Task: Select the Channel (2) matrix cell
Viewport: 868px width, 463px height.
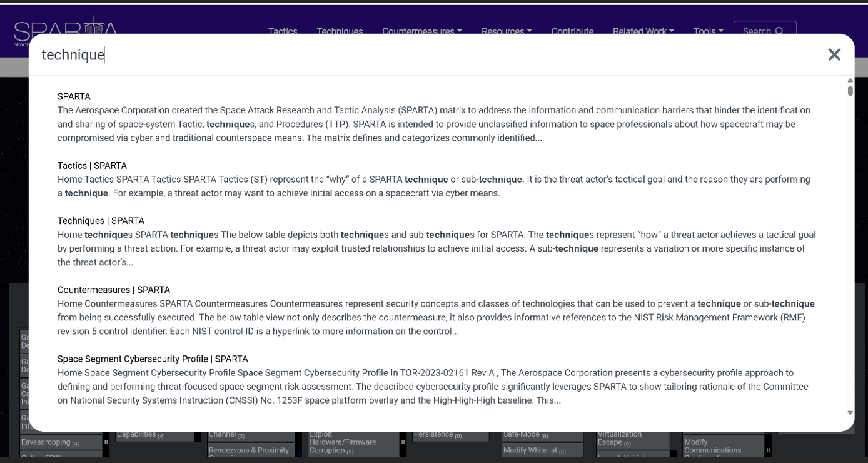Action: click(250, 435)
